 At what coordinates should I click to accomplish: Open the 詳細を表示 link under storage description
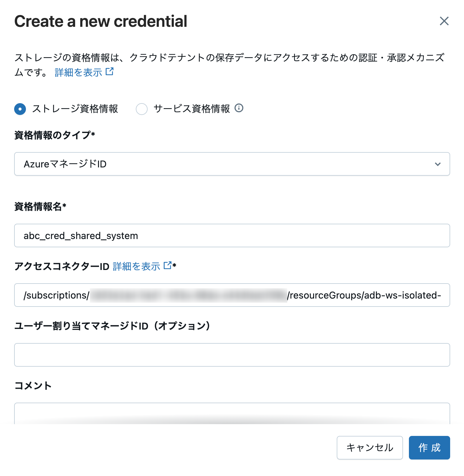pos(78,73)
